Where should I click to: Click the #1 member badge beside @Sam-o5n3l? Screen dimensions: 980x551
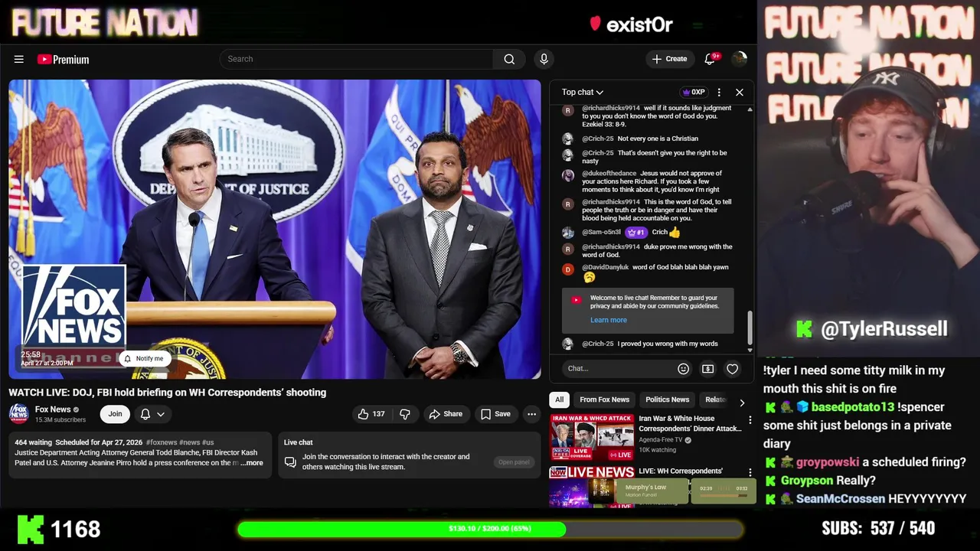click(636, 232)
